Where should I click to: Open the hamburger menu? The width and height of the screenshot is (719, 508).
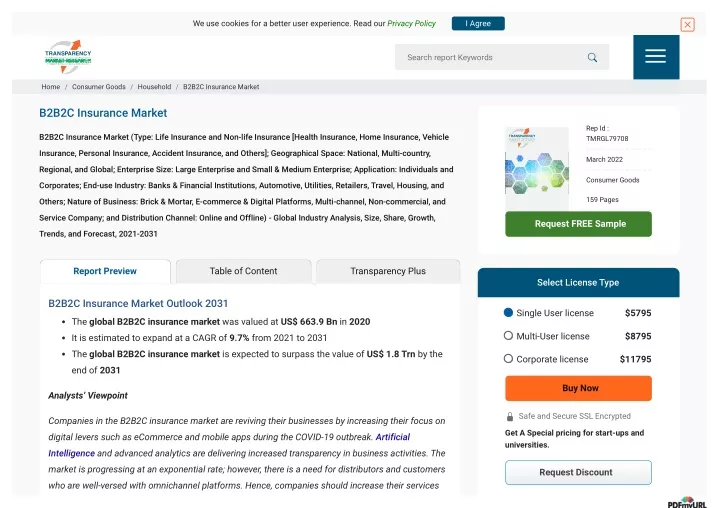[656, 57]
